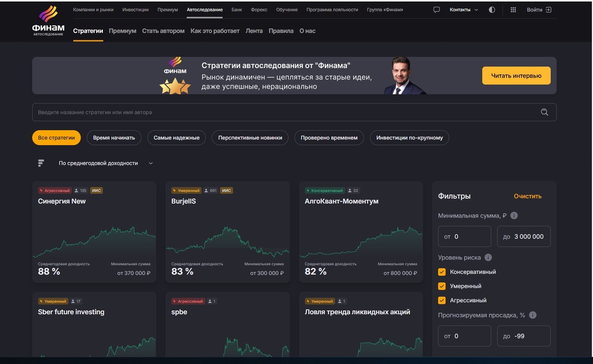Open Программа лояльности in the top menu
The height and width of the screenshot is (364, 593).
click(x=333, y=10)
